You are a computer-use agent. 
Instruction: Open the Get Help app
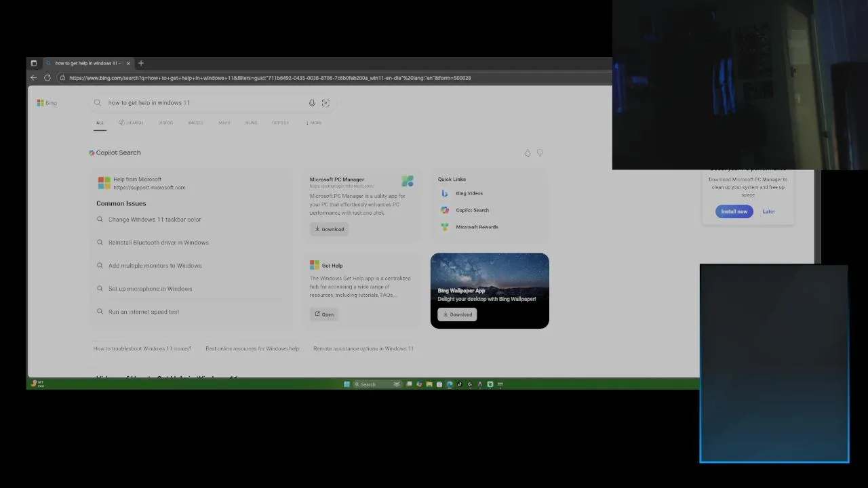tap(324, 314)
